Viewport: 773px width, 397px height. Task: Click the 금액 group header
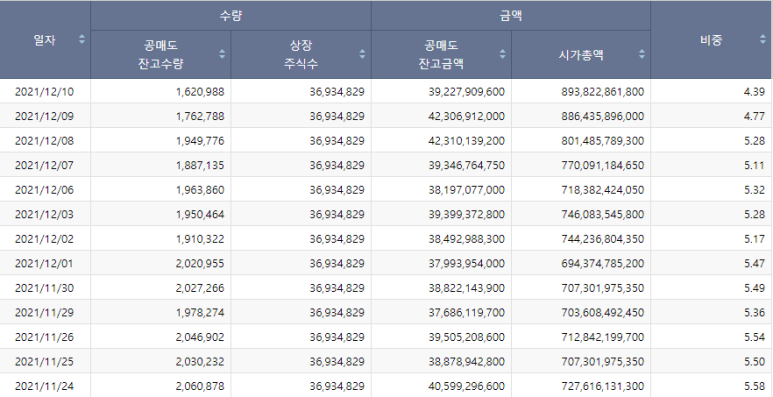pyautogui.click(x=511, y=16)
